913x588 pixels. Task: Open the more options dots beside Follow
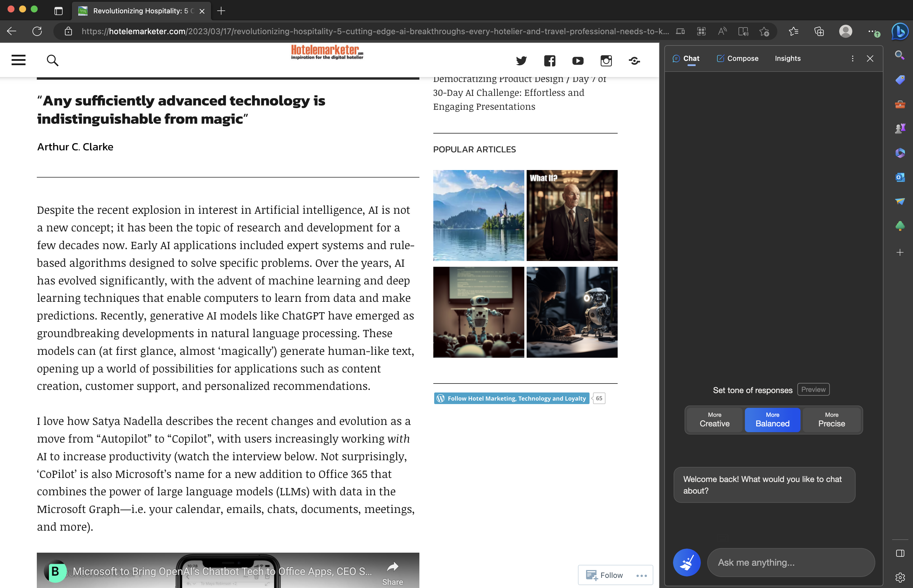(x=641, y=575)
